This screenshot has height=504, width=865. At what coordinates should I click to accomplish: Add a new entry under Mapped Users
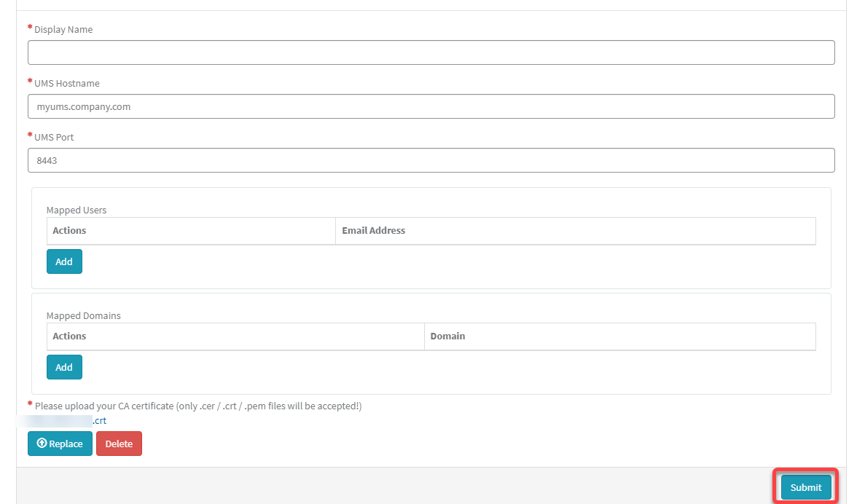(64, 261)
